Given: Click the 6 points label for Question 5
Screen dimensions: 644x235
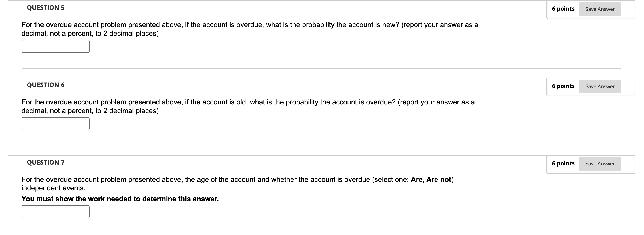Looking at the screenshot, I should pos(563,9).
